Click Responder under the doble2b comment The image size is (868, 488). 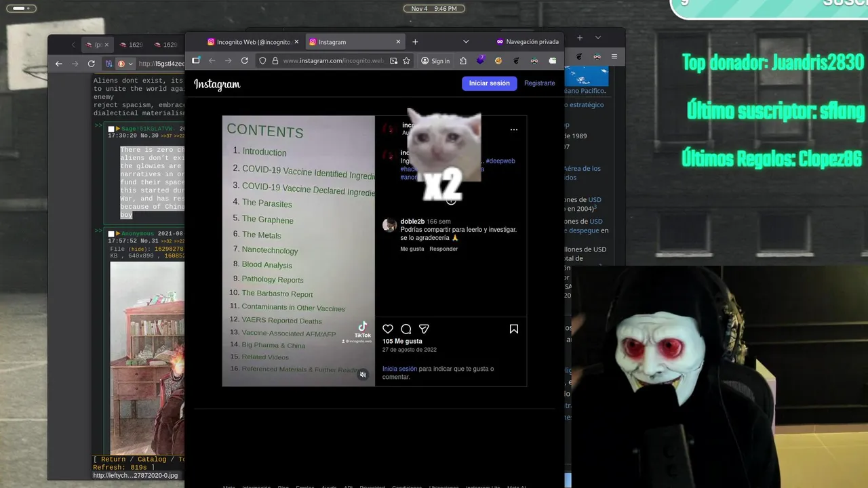click(443, 249)
